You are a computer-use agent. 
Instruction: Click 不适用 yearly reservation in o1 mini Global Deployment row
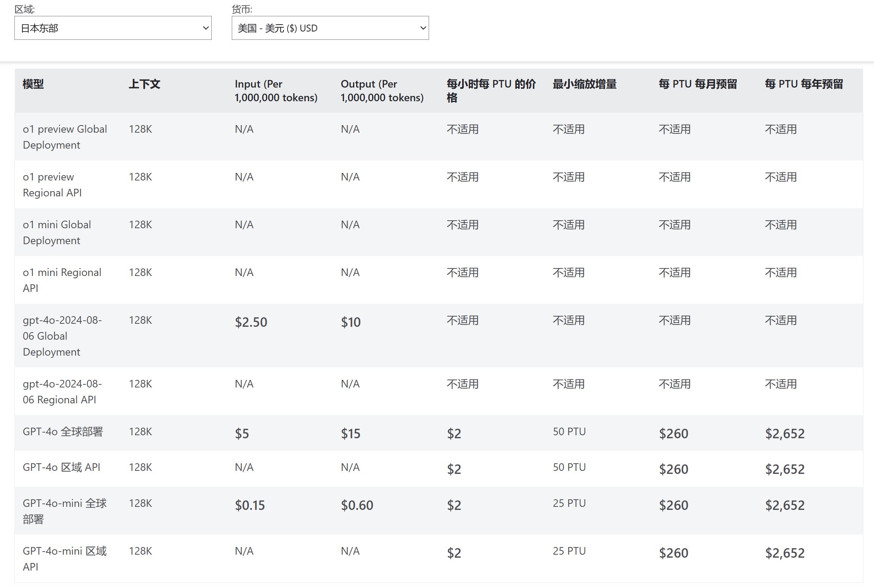pos(781,225)
